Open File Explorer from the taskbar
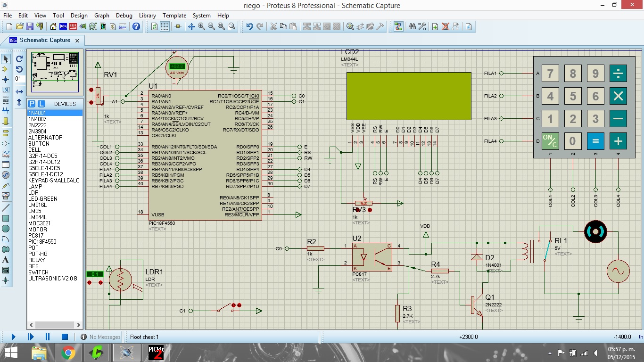Screen dimensions: 644x362 coord(39,353)
